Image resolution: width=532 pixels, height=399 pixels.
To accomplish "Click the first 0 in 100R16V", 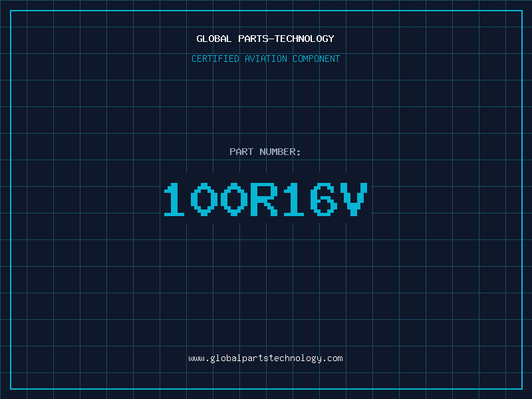I will (204, 199).
